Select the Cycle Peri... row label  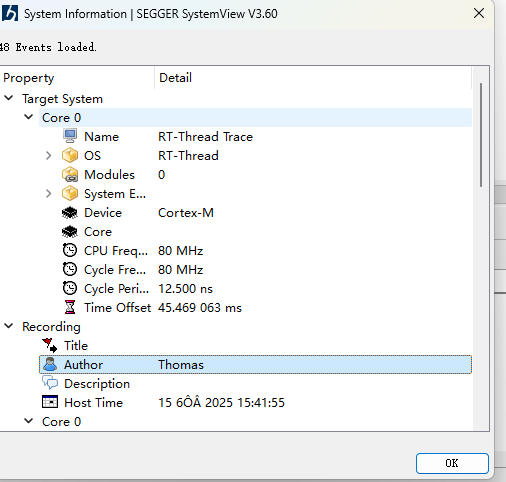click(x=116, y=289)
